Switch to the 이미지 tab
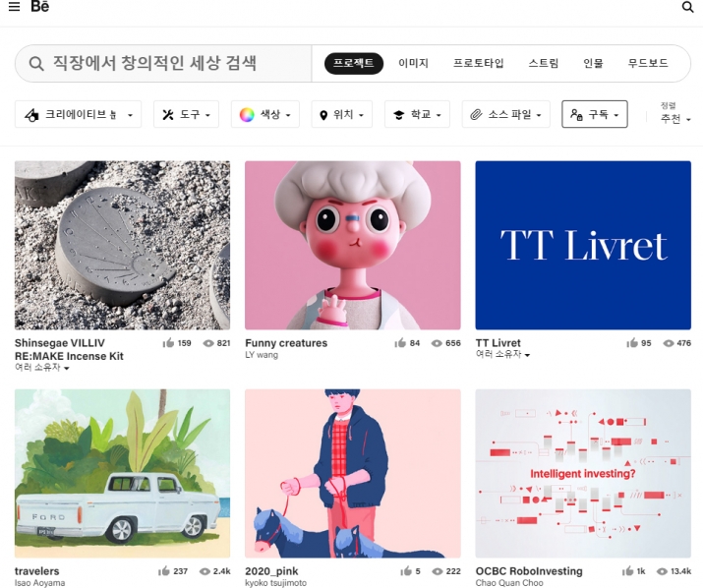The width and height of the screenshot is (703, 588). (413, 63)
